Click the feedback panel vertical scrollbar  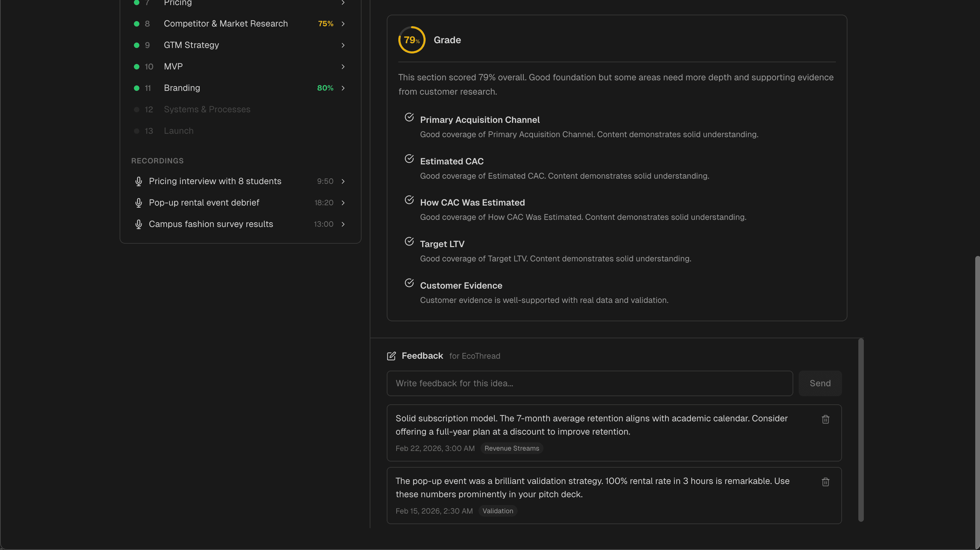click(860, 430)
